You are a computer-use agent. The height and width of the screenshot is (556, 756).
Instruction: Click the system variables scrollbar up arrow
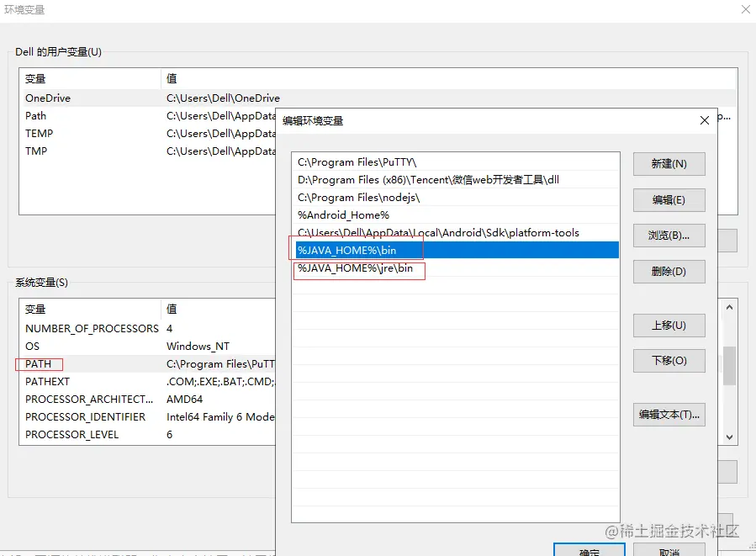coord(729,307)
